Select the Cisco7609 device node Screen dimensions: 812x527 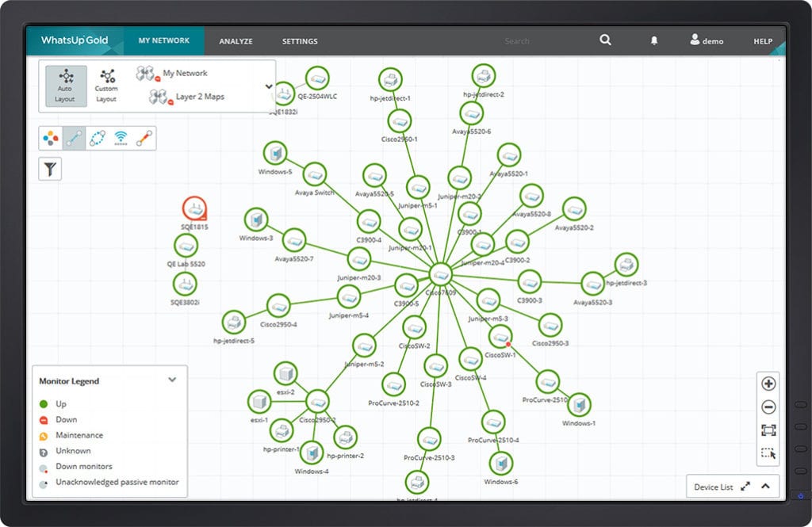pos(439,276)
